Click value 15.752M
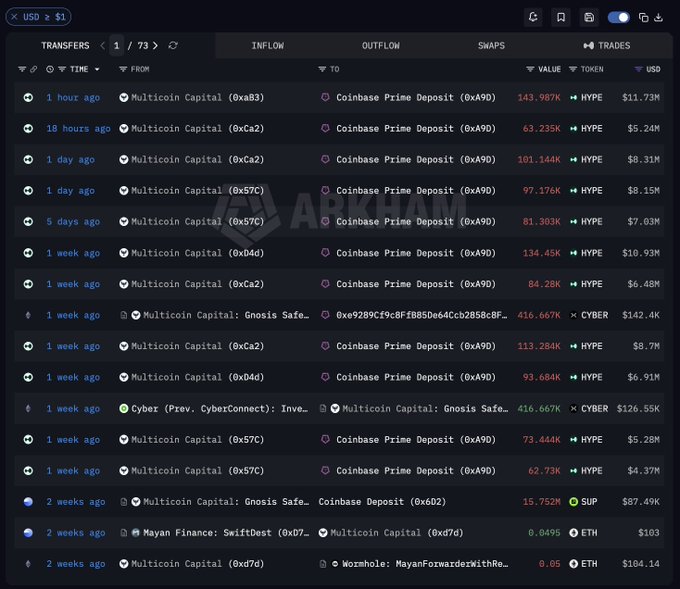Viewport: 680px width, 589px height. click(541, 502)
